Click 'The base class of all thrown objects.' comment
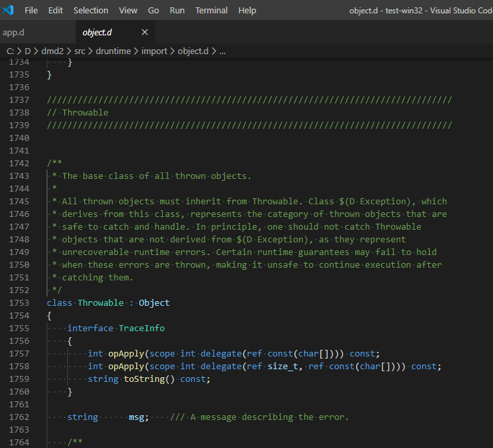493x448 pixels. (x=157, y=176)
